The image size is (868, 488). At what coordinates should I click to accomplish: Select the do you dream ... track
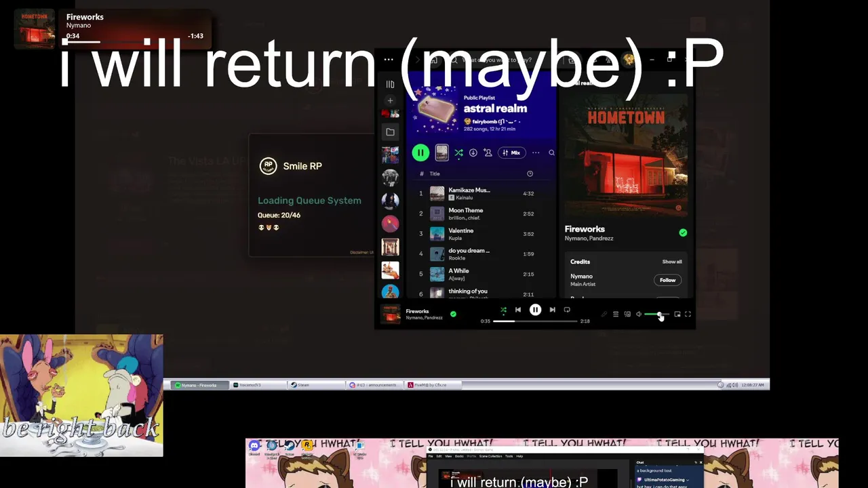tap(481, 254)
